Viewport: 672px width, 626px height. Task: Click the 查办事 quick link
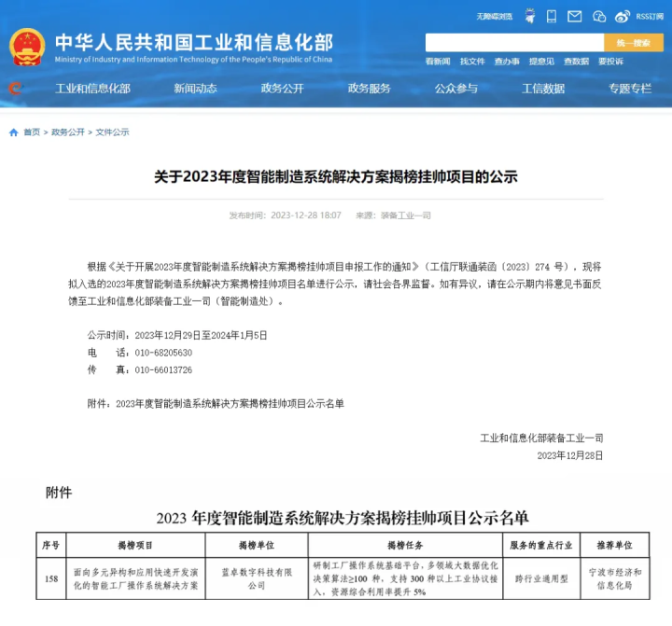[507, 62]
